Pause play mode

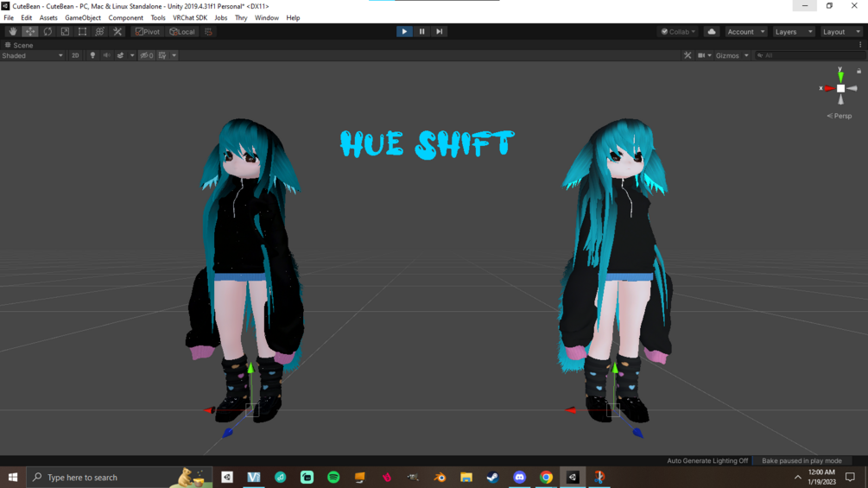click(421, 32)
